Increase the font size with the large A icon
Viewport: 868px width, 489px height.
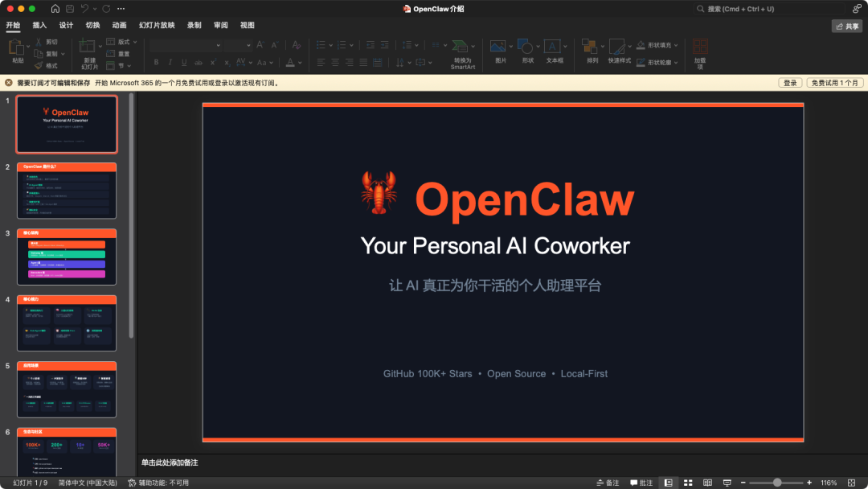260,45
